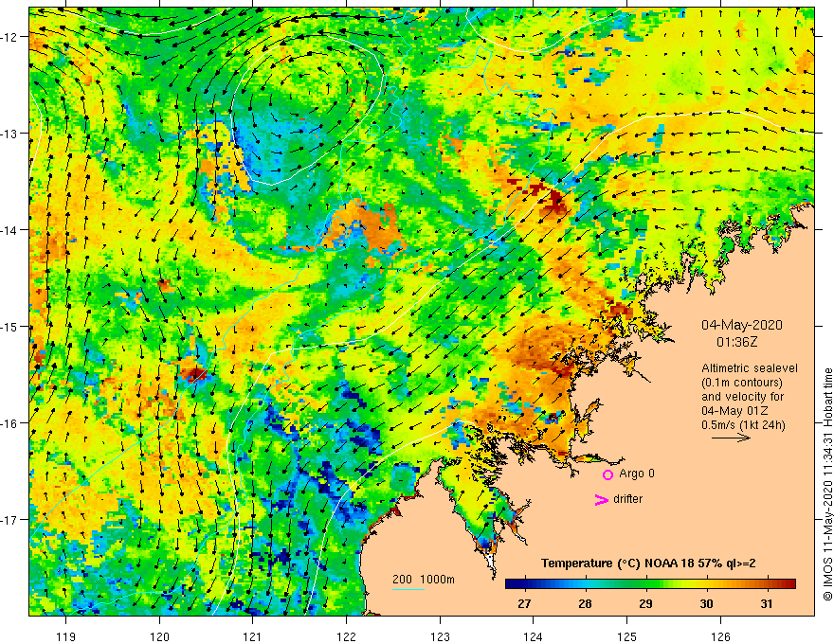Viewport: 834px width, 644px height.
Task: Click latitude label -13 on left axis
Action: [10, 134]
